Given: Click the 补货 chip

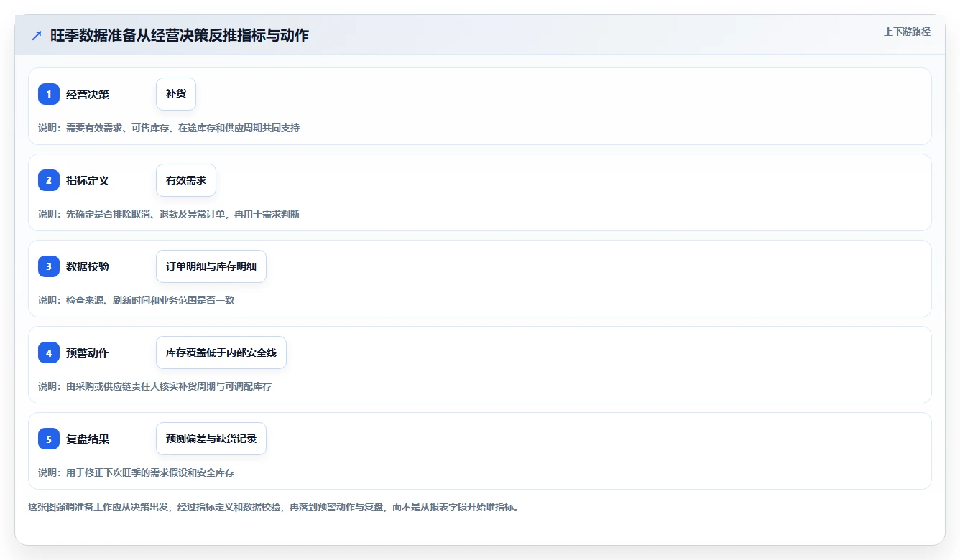Looking at the screenshot, I should point(176,94).
